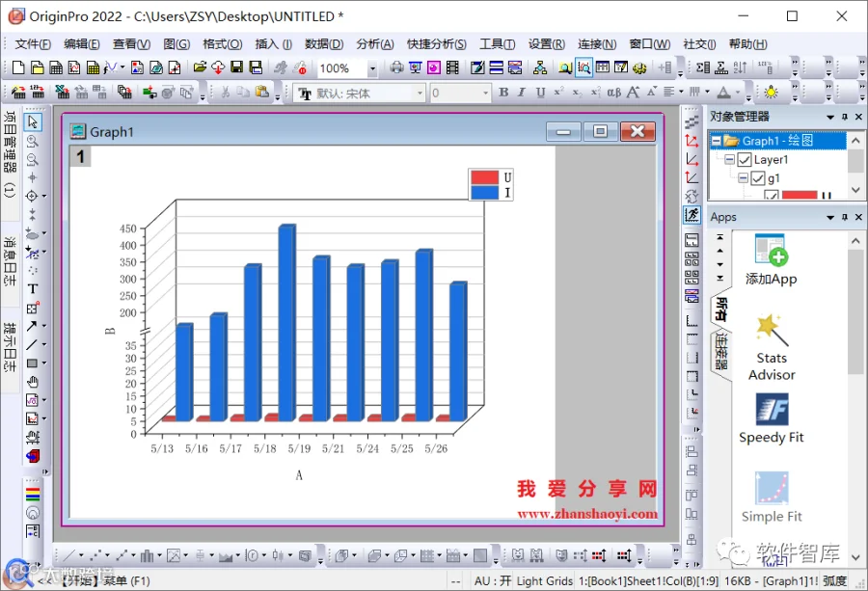
Task: Open the font name dropdown
Action: click(x=420, y=93)
